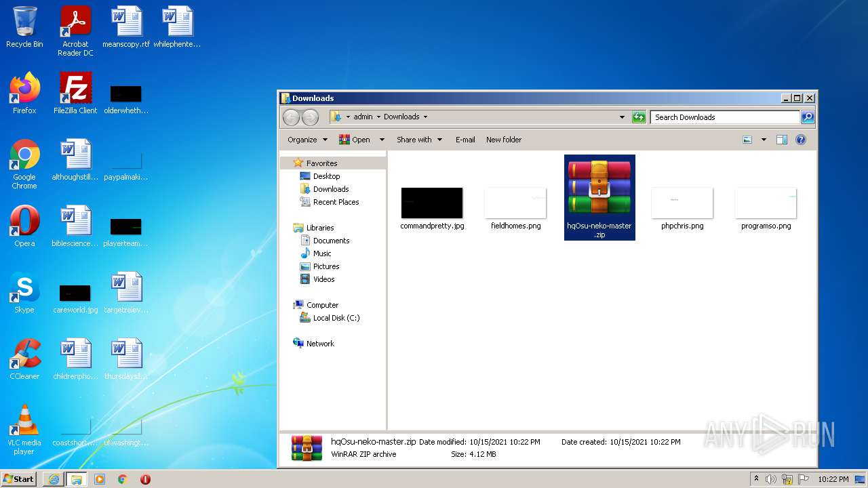868x488 pixels.
Task: Select Network in navigation pane
Action: [320, 344]
